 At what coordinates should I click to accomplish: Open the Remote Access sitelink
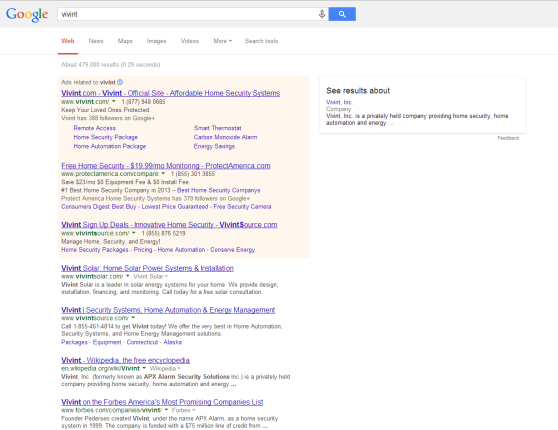click(x=95, y=128)
